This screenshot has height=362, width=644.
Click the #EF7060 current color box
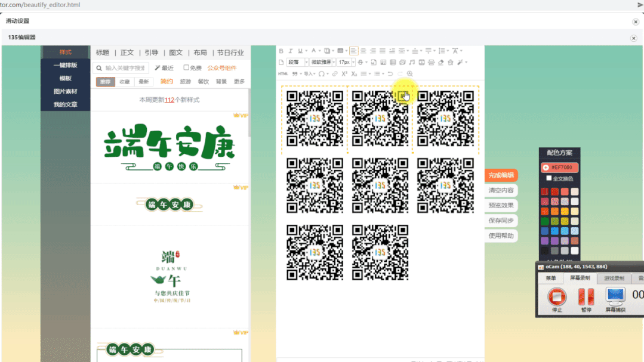point(559,168)
